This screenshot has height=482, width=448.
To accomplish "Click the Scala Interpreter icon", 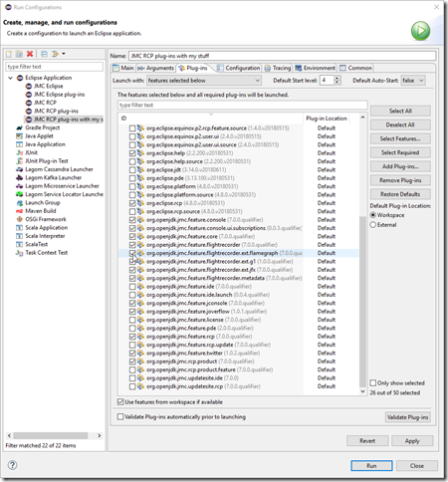I will point(20,236).
